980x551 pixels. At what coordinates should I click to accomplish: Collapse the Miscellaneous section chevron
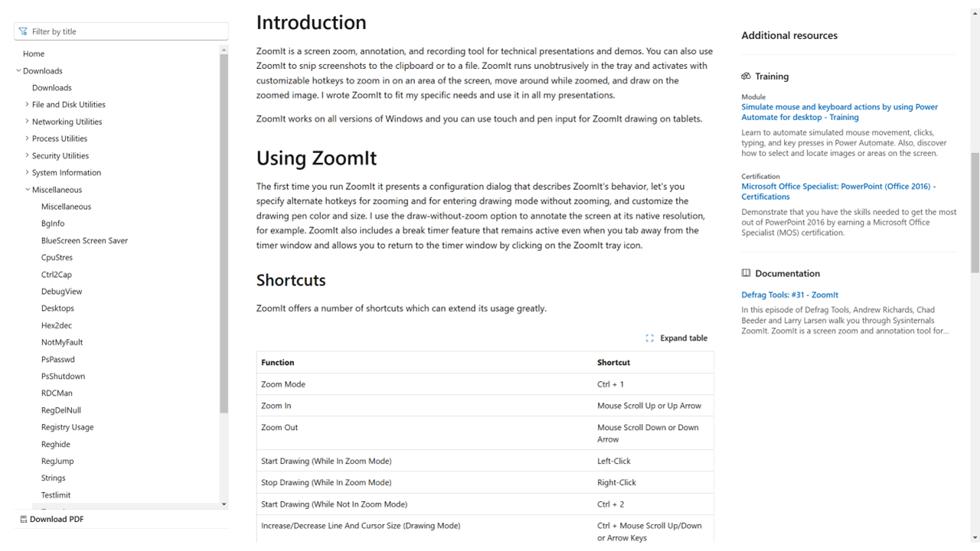click(x=28, y=190)
